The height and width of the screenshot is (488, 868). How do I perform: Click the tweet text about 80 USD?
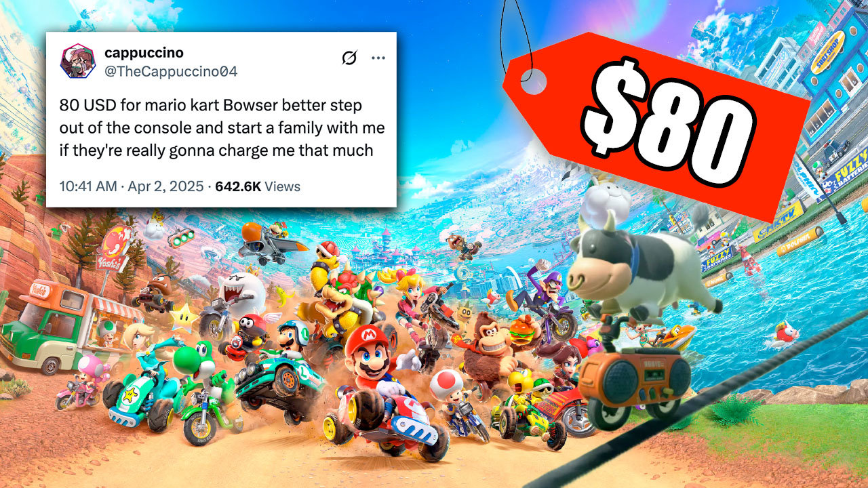click(222, 129)
